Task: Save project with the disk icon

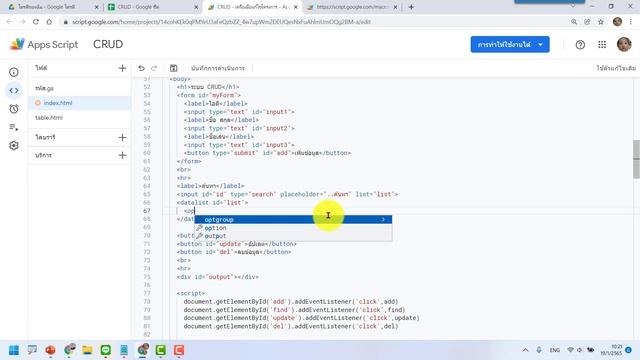Action: click(x=173, y=68)
